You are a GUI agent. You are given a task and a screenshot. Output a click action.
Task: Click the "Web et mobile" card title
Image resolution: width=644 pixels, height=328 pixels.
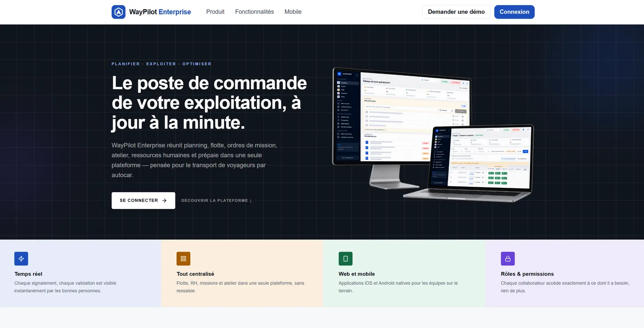pos(357,274)
